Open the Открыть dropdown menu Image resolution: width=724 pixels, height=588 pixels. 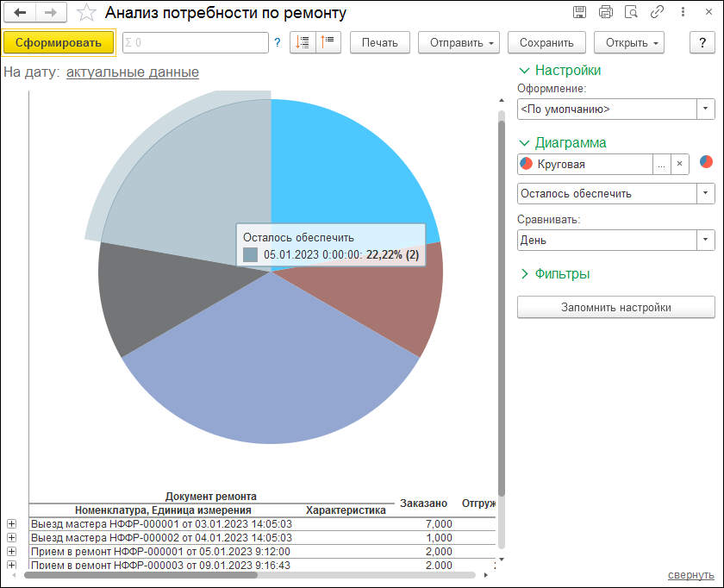coord(629,42)
